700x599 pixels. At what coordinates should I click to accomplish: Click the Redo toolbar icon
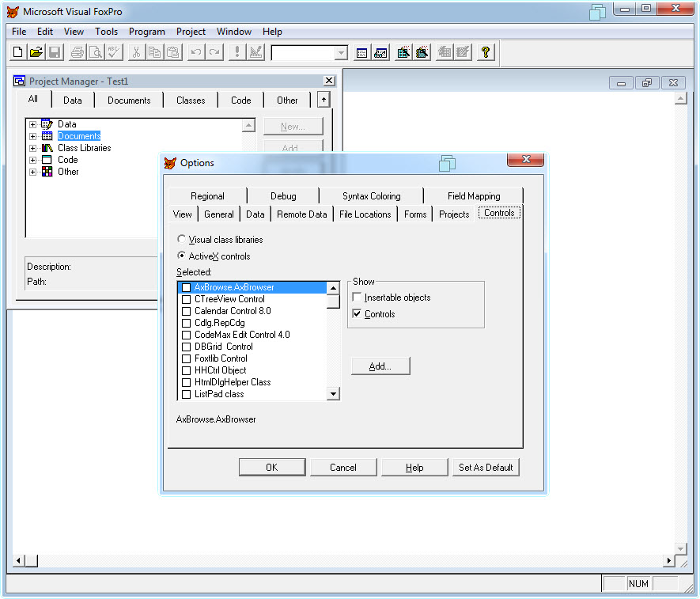(214, 53)
